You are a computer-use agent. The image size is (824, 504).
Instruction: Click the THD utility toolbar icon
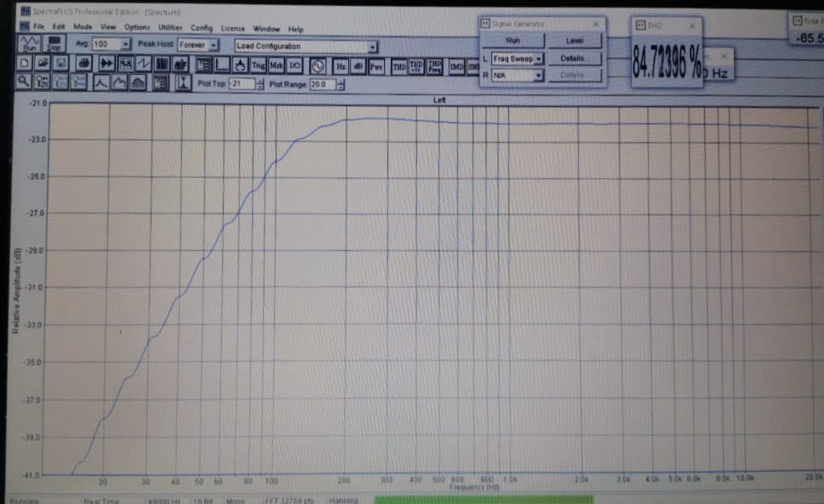coord(399,65)
